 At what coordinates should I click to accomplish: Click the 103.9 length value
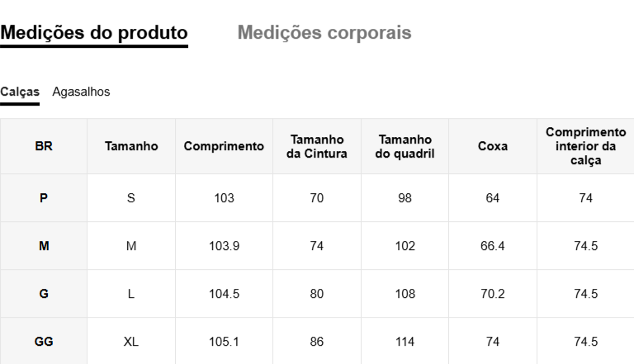coord(224,246)
